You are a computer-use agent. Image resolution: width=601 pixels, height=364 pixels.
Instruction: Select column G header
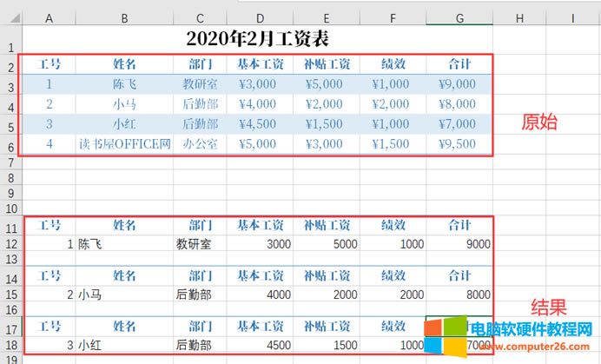[459, 17]
